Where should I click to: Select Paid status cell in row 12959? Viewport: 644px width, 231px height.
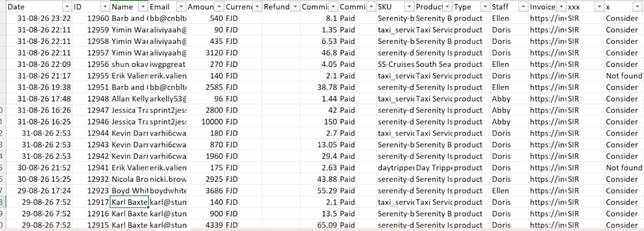358,29
